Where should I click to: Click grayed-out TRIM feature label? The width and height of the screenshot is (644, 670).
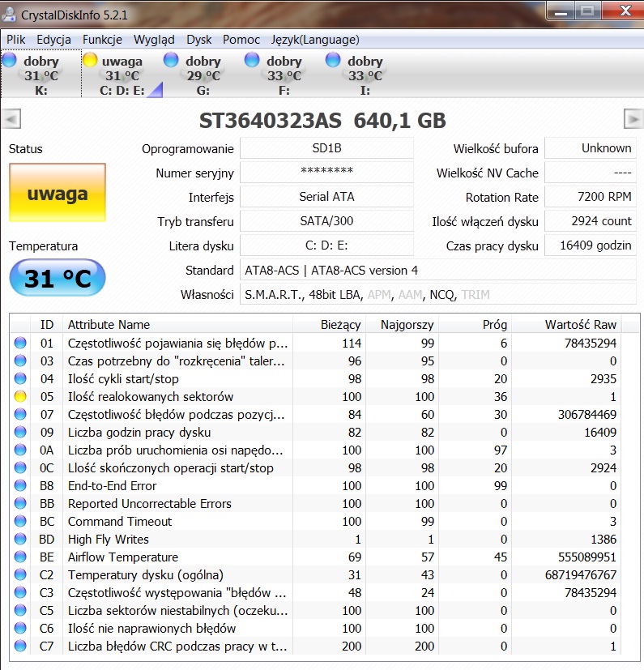point(476,295)
